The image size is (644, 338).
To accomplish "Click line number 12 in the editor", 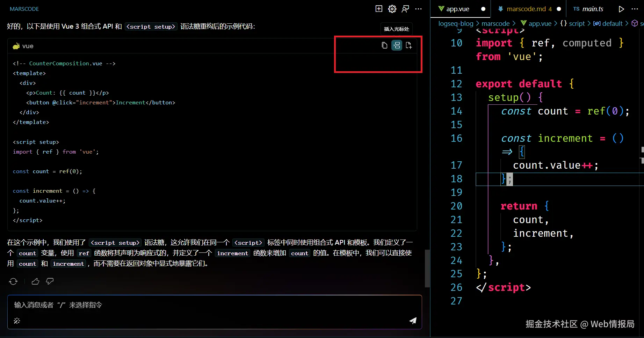I will 456,84.
